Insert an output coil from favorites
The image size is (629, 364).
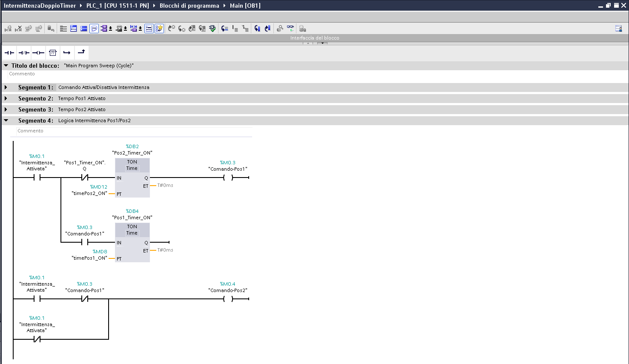(38, 53)
